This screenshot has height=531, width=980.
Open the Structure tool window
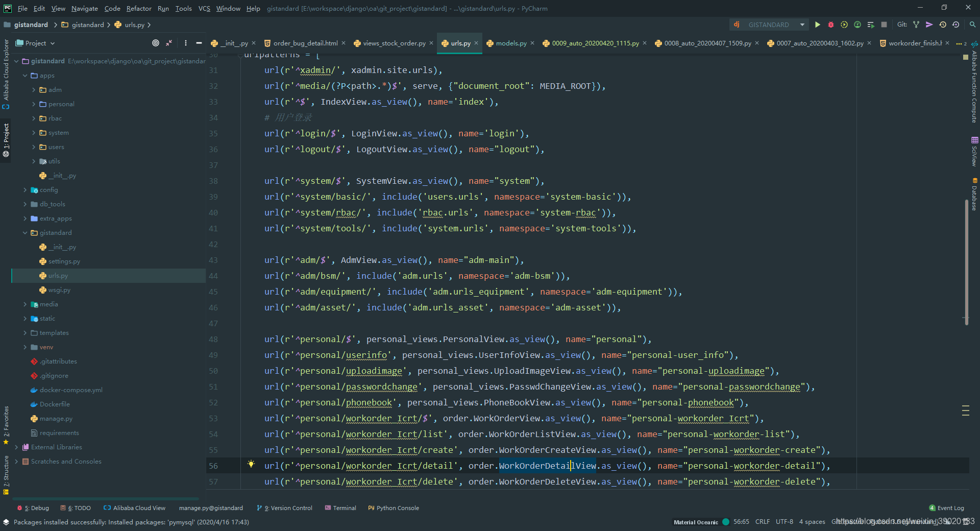click(x=6, y=475)
